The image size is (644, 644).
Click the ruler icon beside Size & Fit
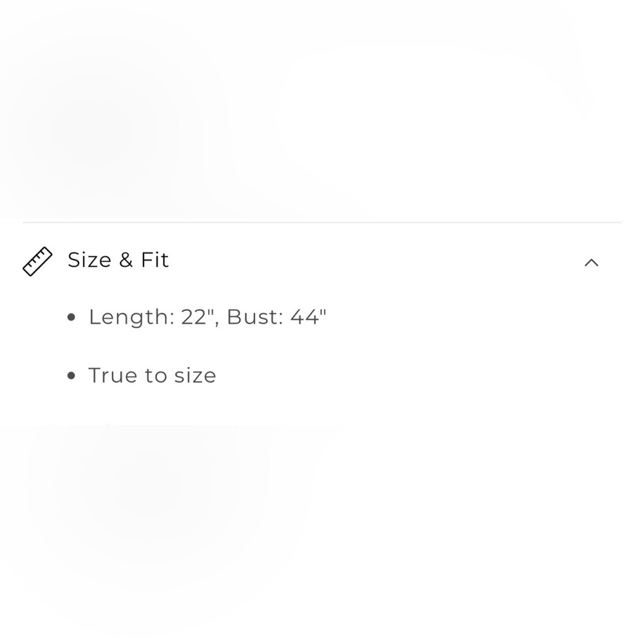click(37, 261)
